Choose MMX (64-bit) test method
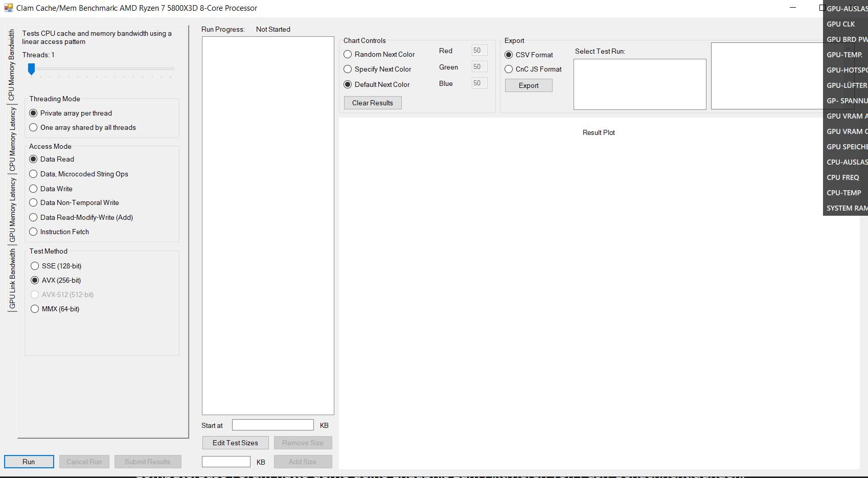The image size is (868, 478). point(55,309)
